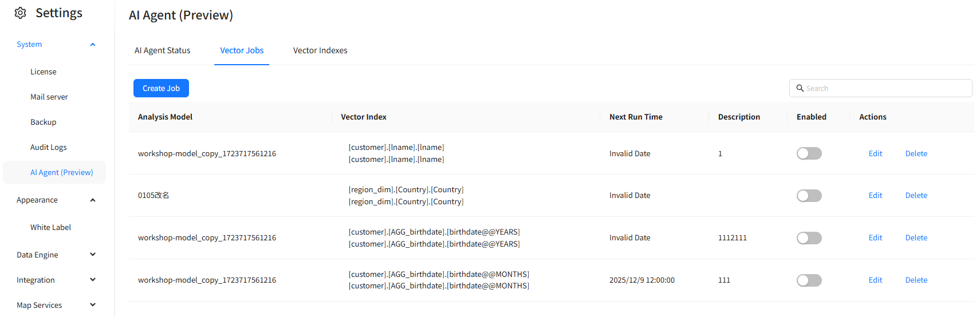
Task: Open the White Label appearance page
Action: (50, 227)
